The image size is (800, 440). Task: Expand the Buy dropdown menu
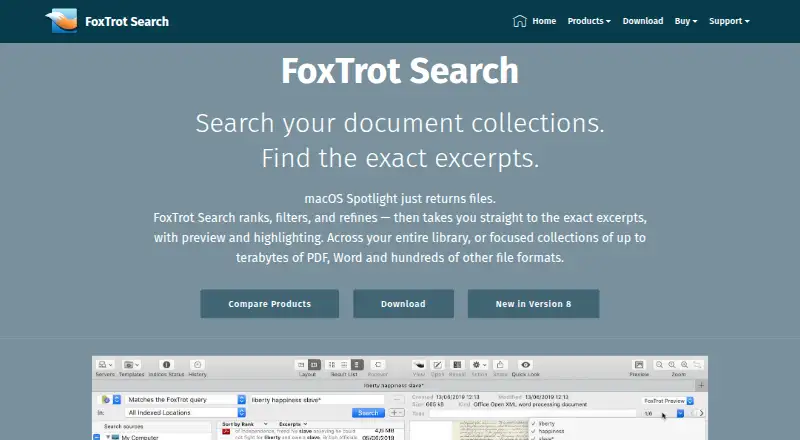686,21
